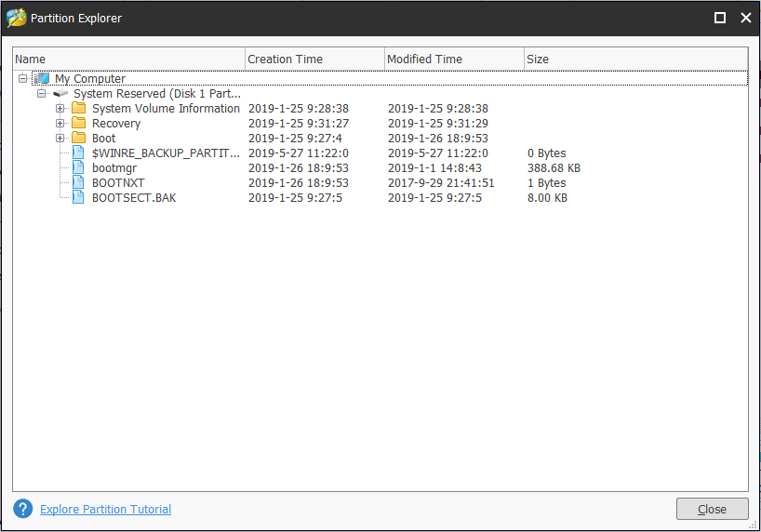The width and height of the screenshot is (761, 532).
Task: Click creation time 2019-5-27 11:22:0
Action: [299, 153]
